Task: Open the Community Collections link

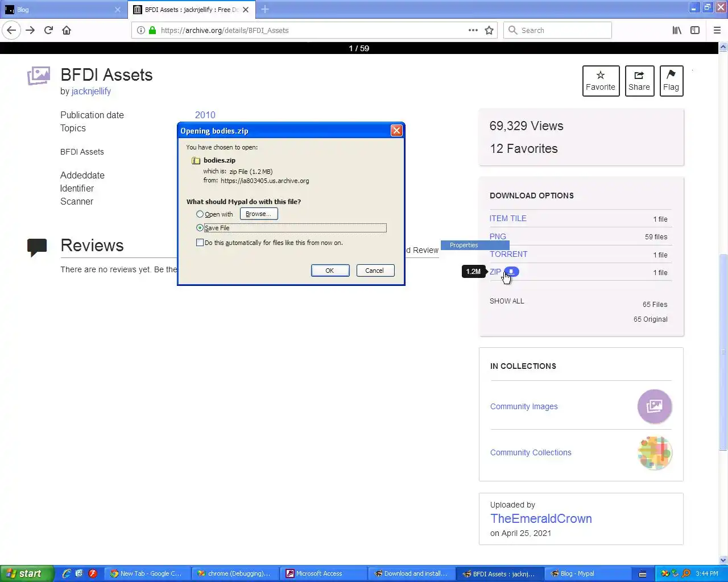Action: tap(531, 452)
